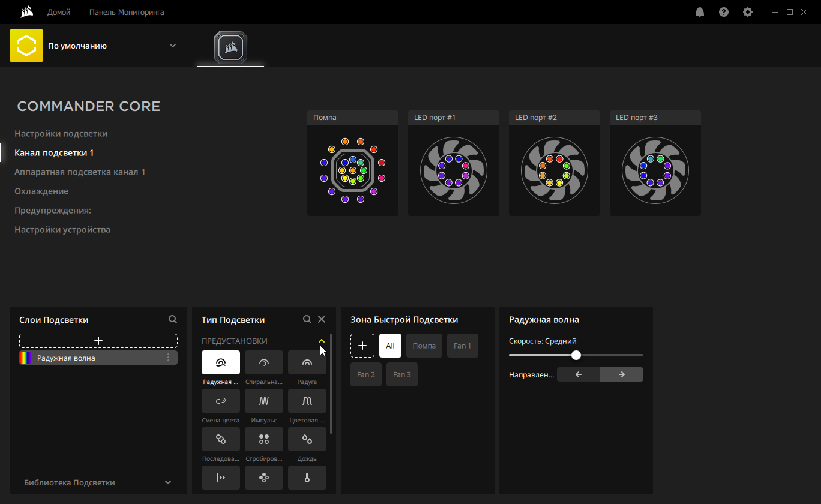Select the arrow-bar preset in the bottom row

(x=221, y=478)
